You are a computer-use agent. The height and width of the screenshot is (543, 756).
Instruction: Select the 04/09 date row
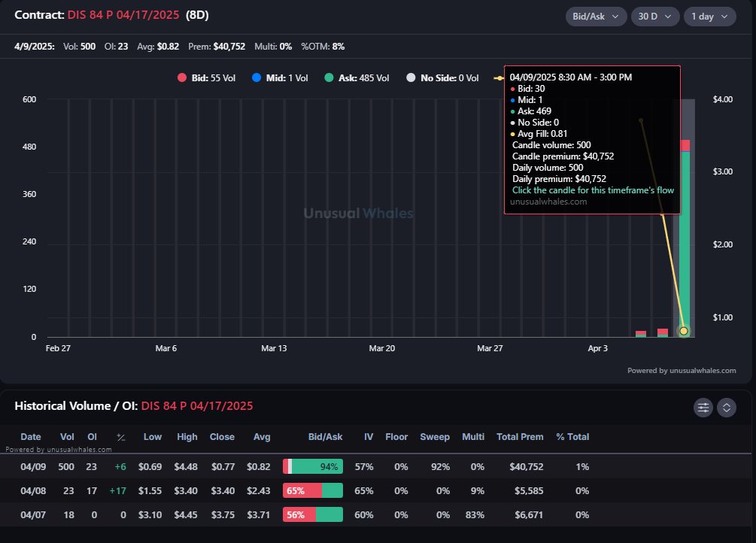pos(375,466)
